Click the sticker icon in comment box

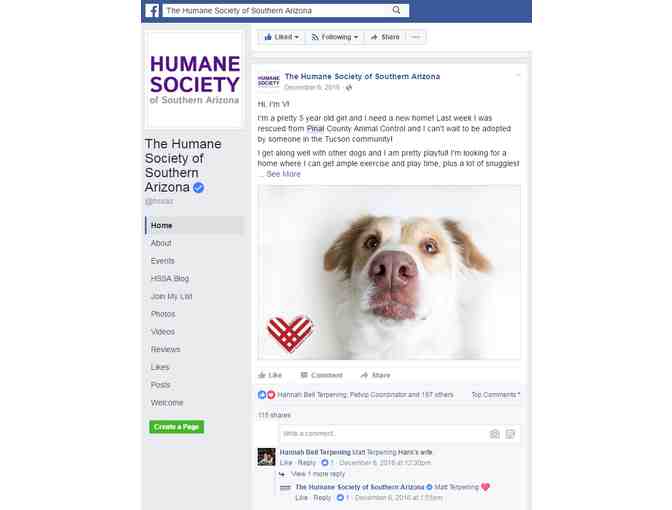click(x=510, y=434)
